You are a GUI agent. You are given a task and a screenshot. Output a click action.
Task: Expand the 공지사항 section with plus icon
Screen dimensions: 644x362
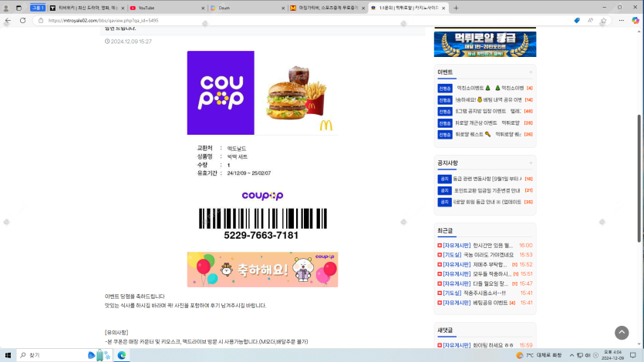530,163
